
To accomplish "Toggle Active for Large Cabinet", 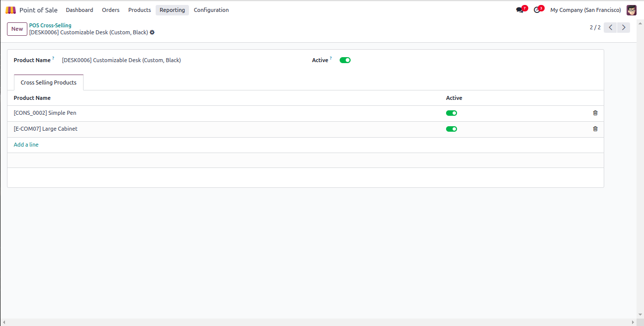I will [x=452, y=129].
